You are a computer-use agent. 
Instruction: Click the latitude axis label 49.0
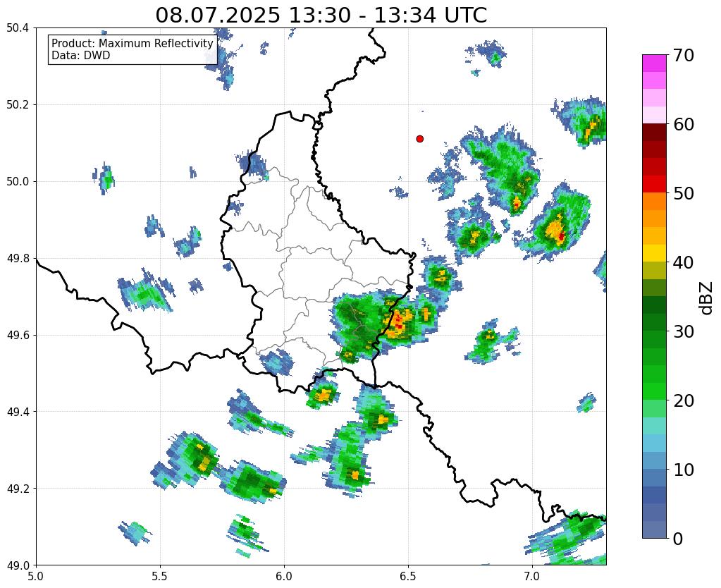coord(18,565)
